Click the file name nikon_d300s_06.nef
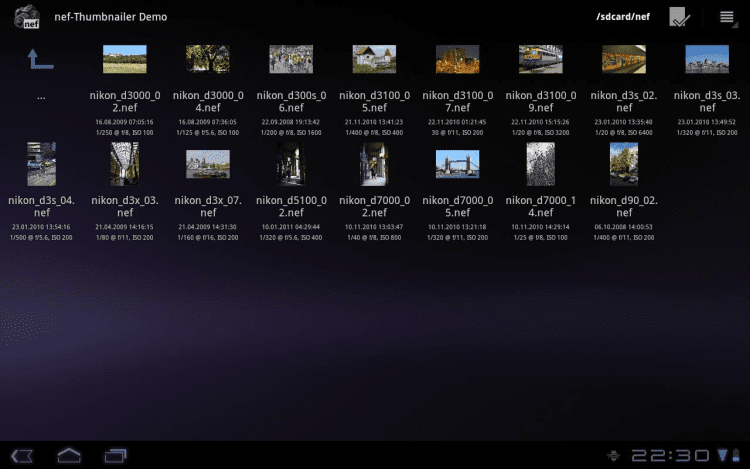The height and width of the screenshot is (469, 750). [291, 101]
